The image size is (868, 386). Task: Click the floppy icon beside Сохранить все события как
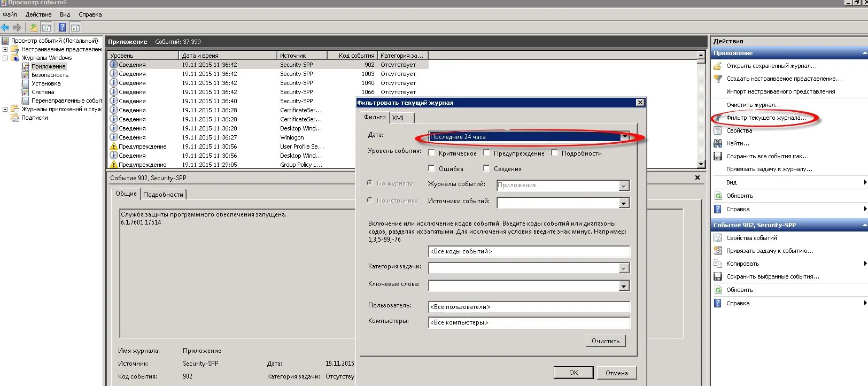[718, 156]
